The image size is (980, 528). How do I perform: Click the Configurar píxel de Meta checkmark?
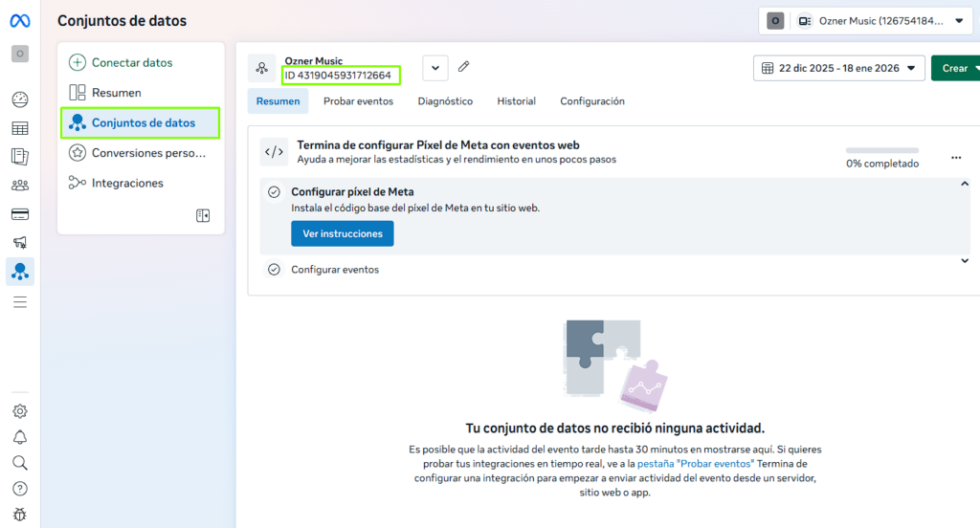tap(274, 192)
